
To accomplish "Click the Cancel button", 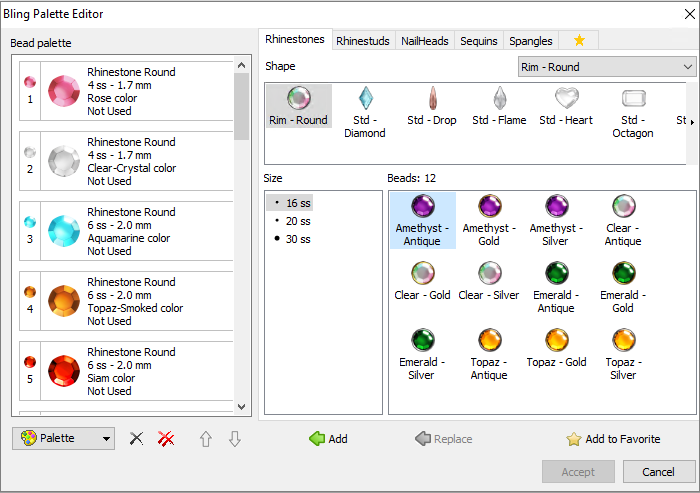I will (658, 472).
